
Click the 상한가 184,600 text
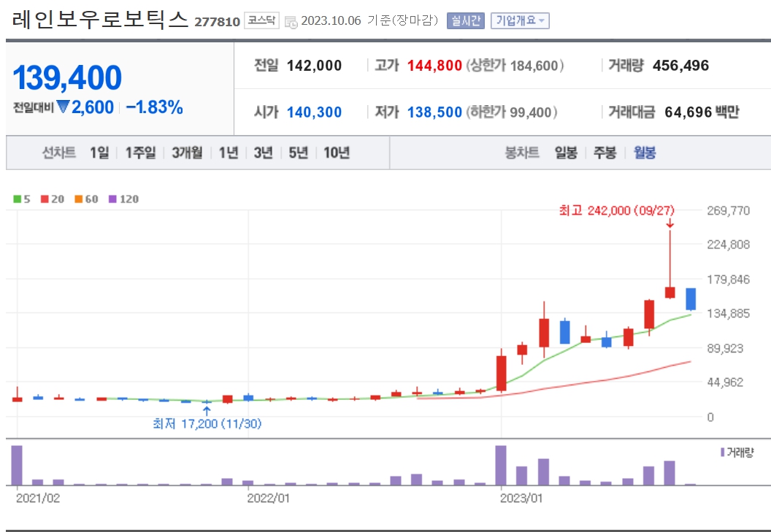pyautogui.click(x=515, y=66)
